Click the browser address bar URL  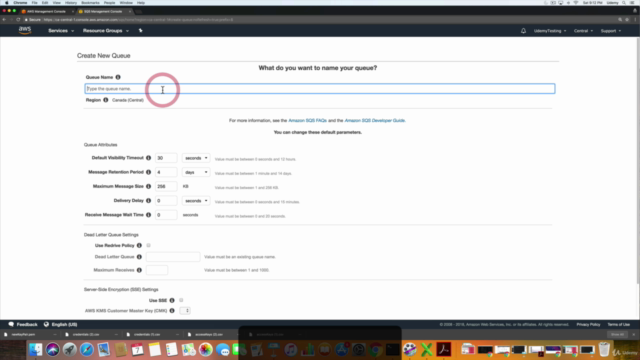point(139,20)
